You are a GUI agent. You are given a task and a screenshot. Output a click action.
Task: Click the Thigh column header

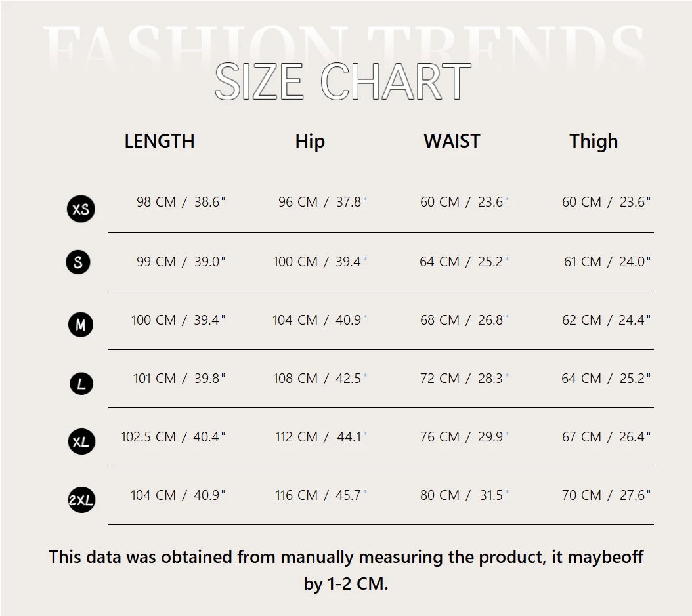pos(594,141)
